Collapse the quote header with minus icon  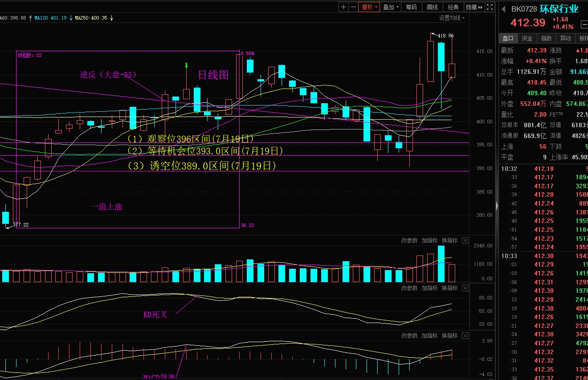(584, 24)
